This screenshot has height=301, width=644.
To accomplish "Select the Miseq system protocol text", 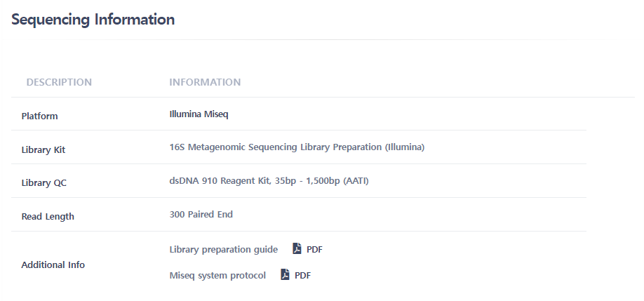I will point(217,276).
